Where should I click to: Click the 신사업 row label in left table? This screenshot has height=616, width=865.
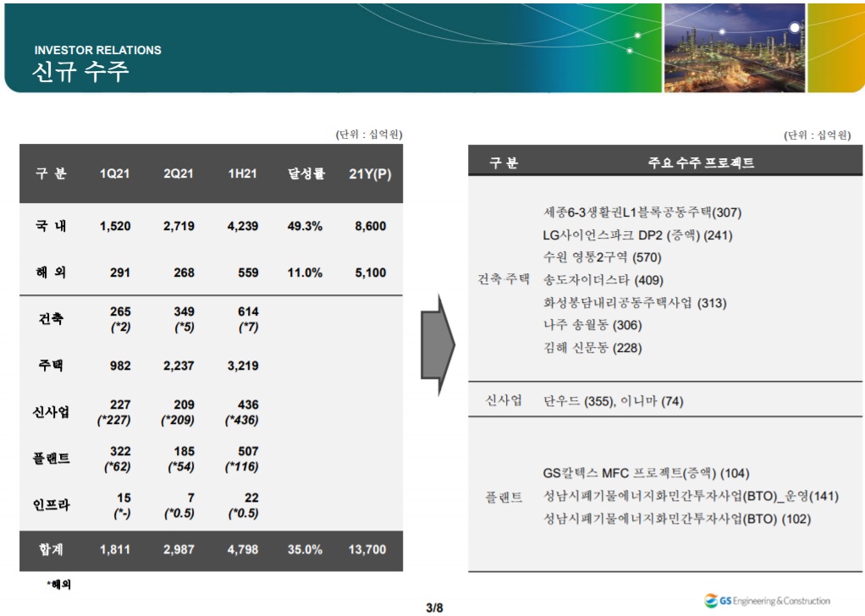pos(52,412)
